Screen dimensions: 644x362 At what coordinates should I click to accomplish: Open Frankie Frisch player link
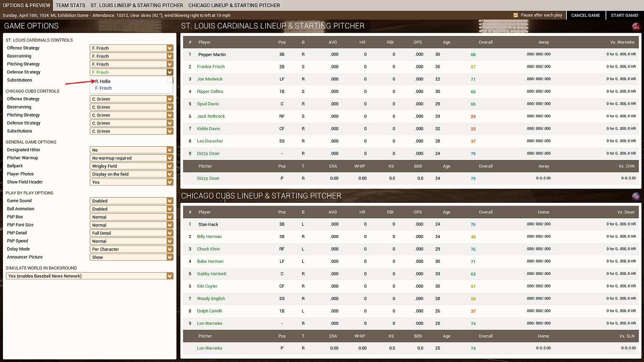click(x=211, y=67)
